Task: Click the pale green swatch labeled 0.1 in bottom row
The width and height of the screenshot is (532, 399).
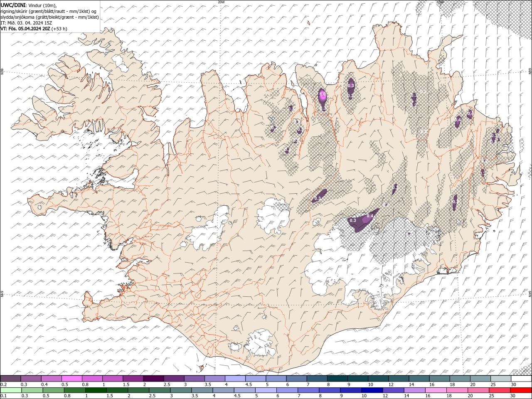Action: tap(11, 390)
